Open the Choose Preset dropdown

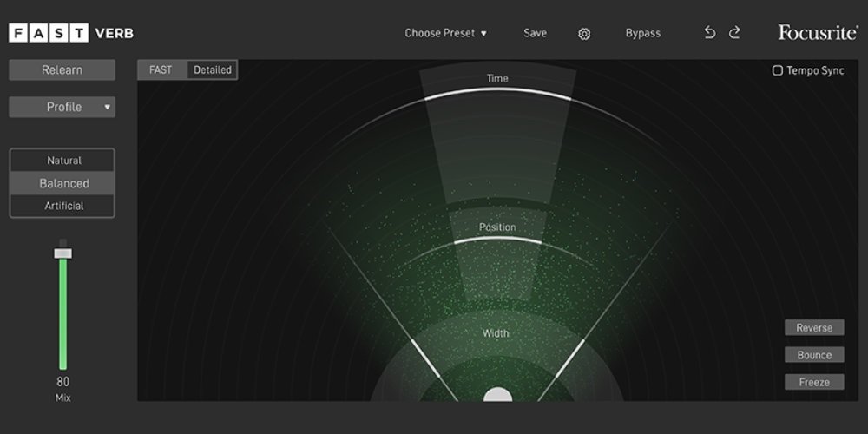[x=445, y=33]
